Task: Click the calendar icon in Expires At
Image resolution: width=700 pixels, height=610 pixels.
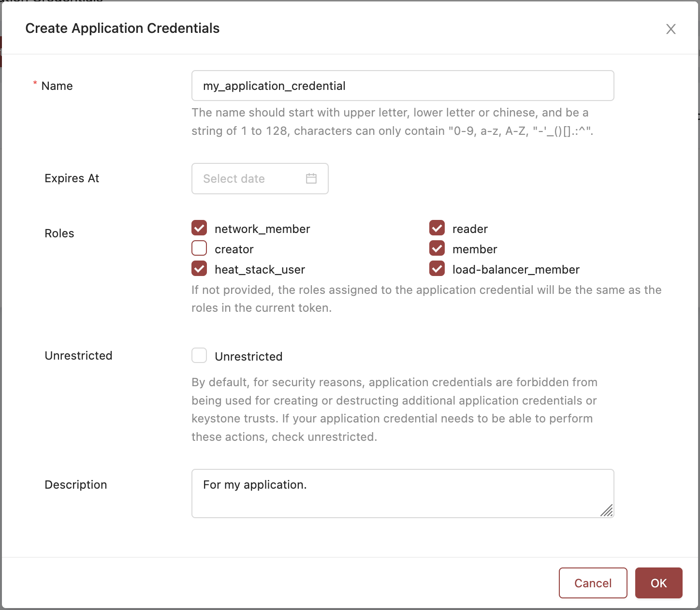Action: click(311, 178)
